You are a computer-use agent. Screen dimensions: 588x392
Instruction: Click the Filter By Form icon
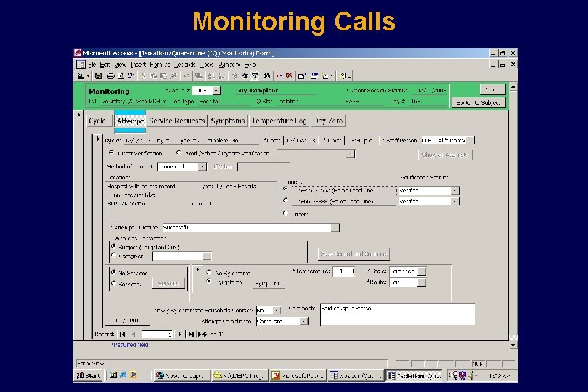click(245, 76)
